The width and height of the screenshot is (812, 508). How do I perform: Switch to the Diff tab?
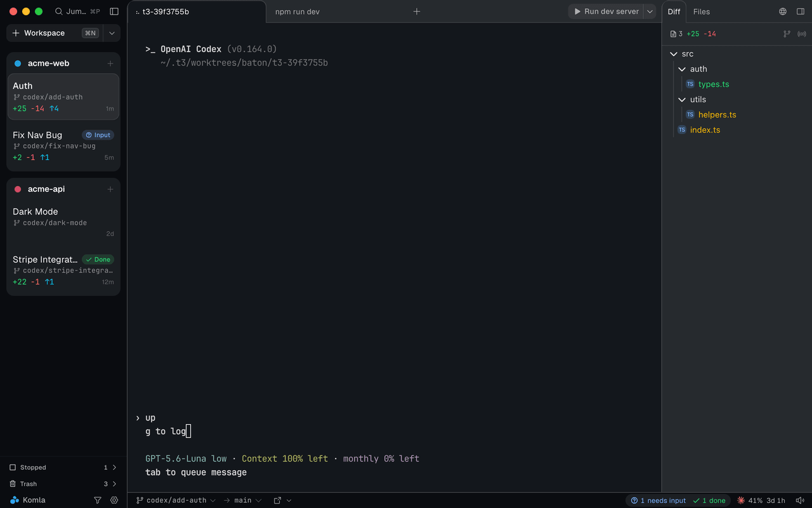tap(674, 11)
